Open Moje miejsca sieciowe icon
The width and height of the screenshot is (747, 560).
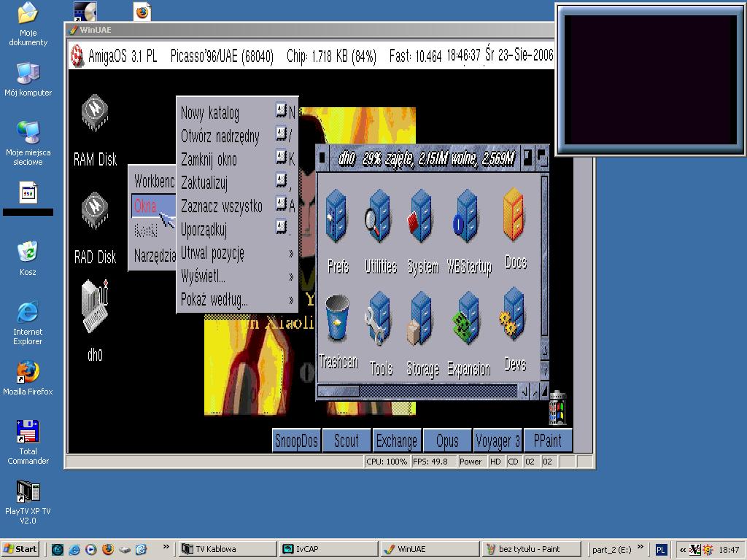pos(28,144)
